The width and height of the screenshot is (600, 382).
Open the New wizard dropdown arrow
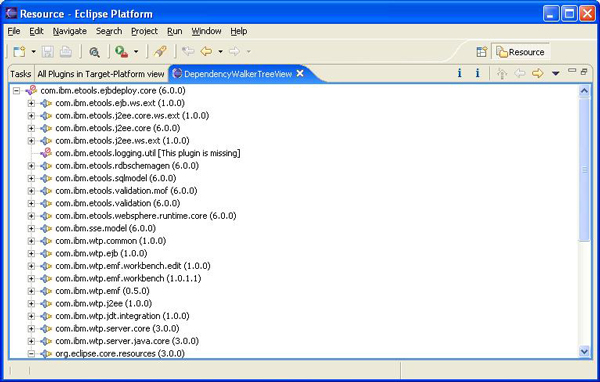coord(33,51)
